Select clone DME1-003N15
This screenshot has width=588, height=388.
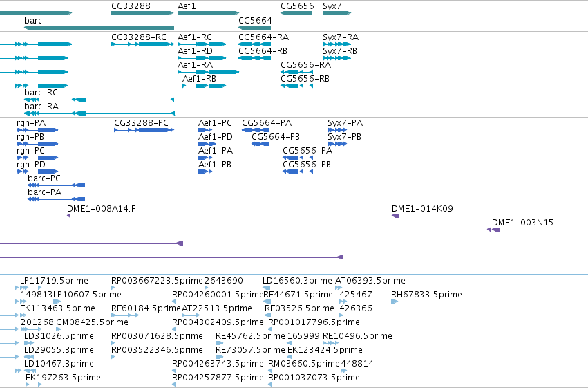[522, 223]
